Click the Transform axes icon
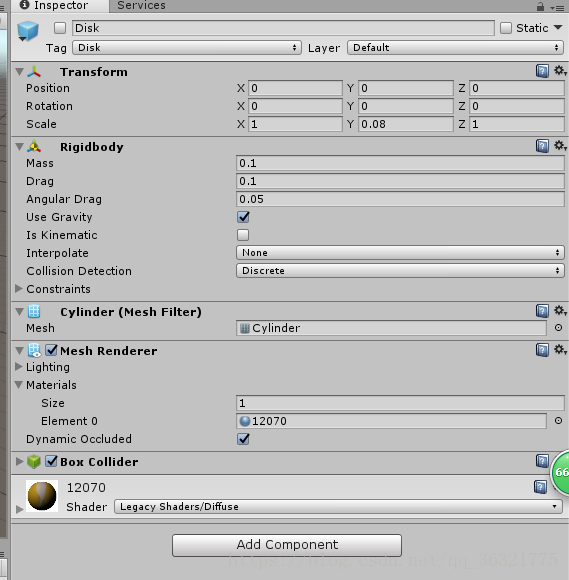The height and width of the screenshot is (580, 569). click(x=34, y=72)
